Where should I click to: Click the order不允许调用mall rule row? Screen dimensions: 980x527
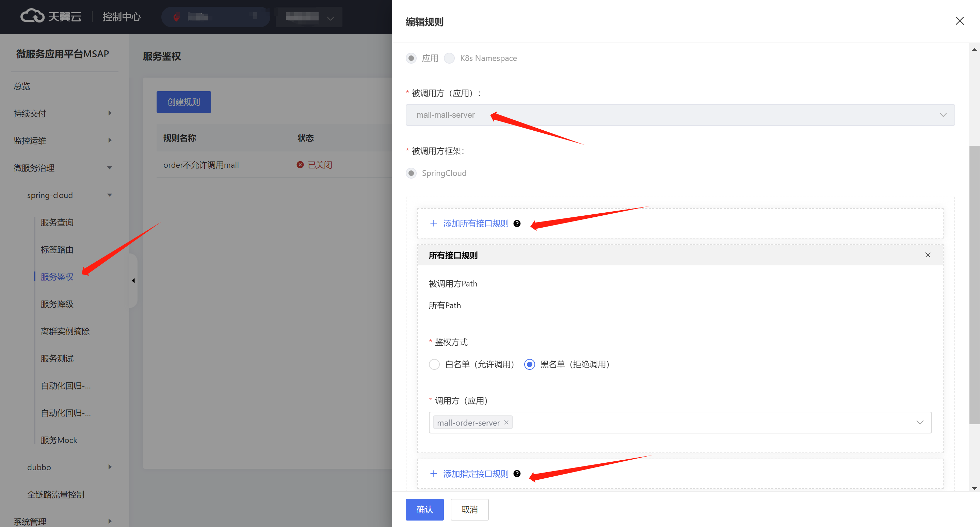pyautogui.click(x=274, y=165)
